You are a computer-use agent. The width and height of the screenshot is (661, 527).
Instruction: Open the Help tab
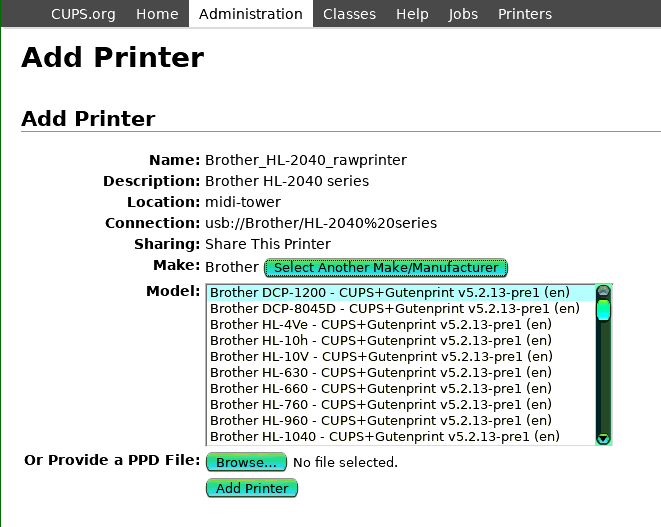(x=412, y=14)
